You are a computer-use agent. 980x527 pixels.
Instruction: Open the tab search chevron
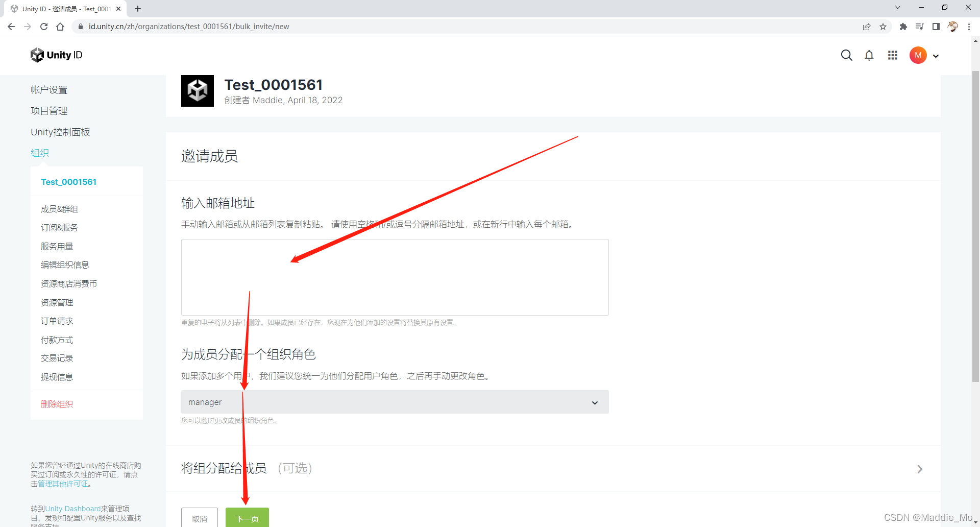(897, 8)
